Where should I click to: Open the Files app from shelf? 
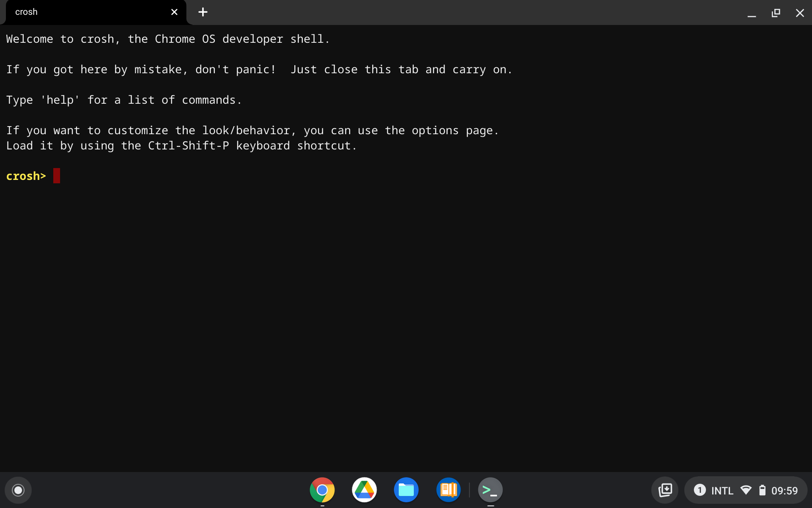click(406, 490)
